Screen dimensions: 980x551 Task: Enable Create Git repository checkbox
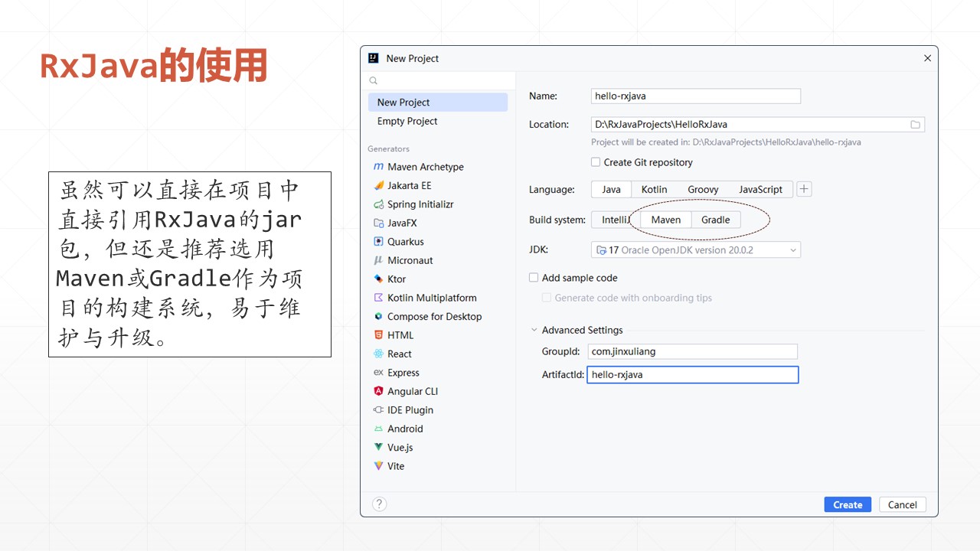click(596, 162)
